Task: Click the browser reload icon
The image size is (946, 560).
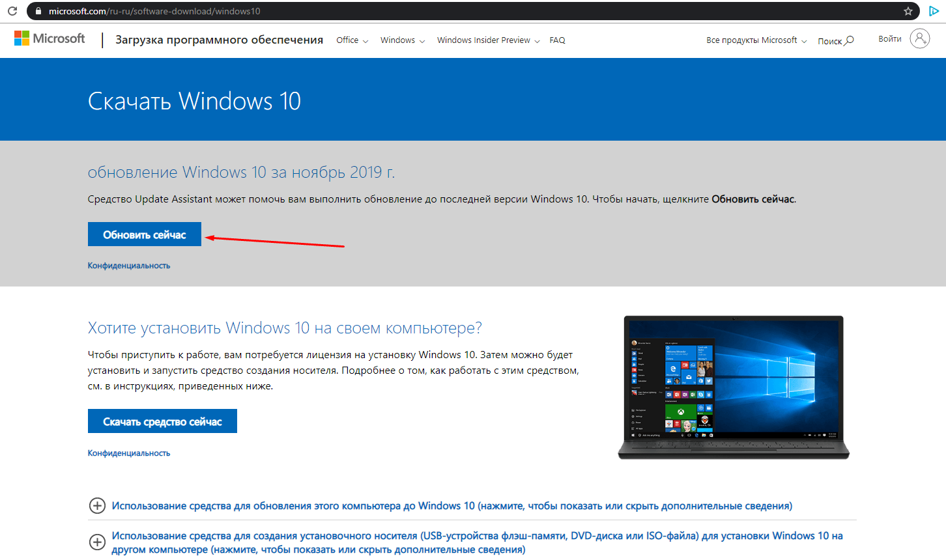Action: [12, 11]
